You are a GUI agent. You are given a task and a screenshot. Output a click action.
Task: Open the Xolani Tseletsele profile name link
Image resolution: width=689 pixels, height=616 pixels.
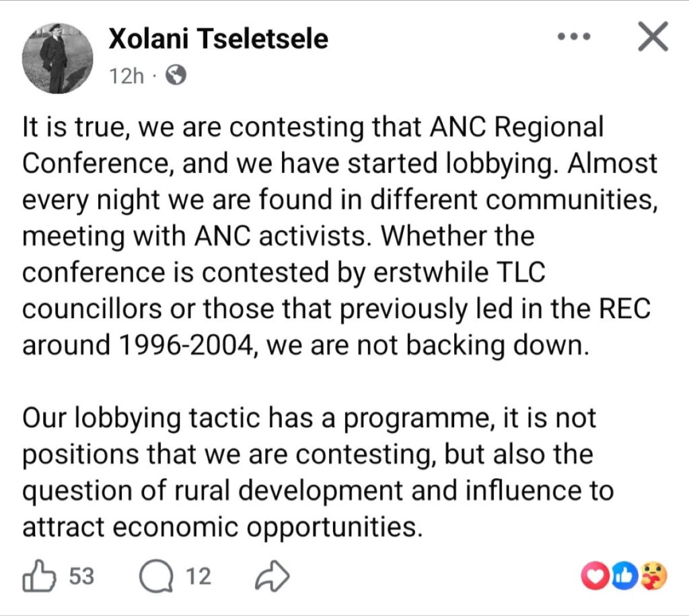[218, 39]
